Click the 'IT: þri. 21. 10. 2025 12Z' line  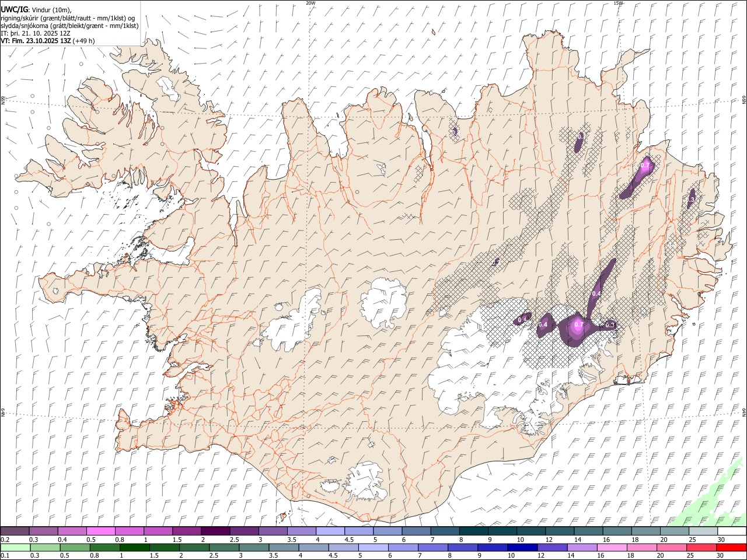point(36,33)
